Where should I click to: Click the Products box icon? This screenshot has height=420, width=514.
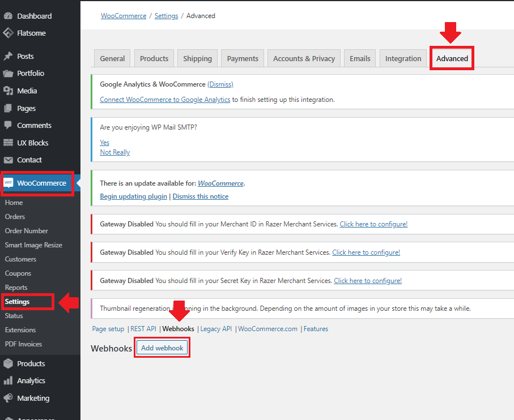(8, 363)
